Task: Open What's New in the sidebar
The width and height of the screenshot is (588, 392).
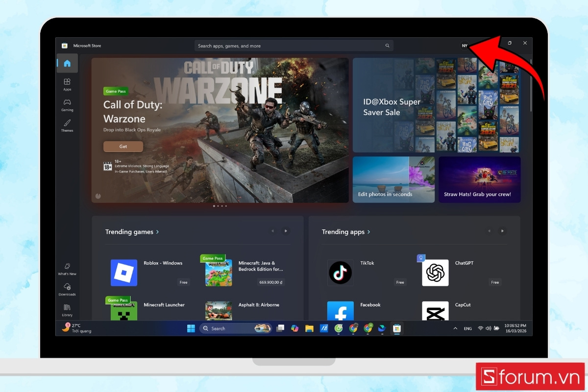Action: [x=67, y=269]
